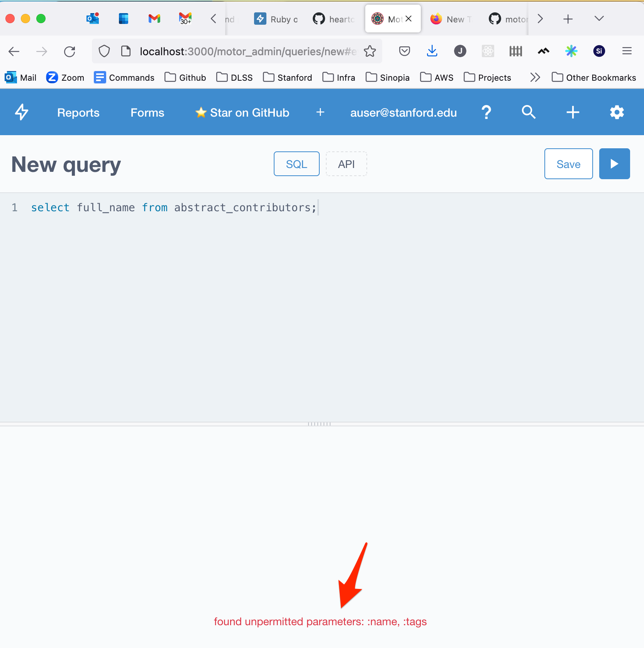Click the plus icon next to the gear
Screen dimensions: 644x648
(x=573, y=112)
